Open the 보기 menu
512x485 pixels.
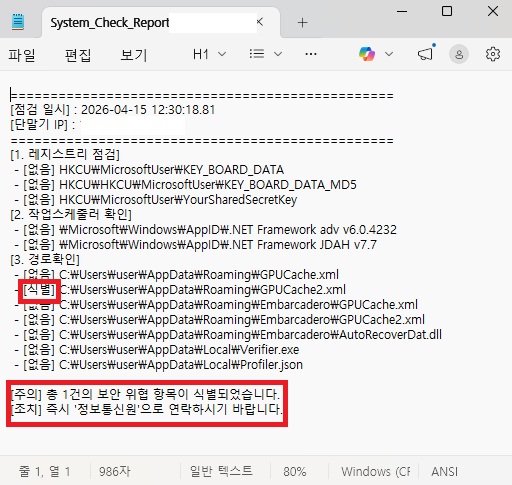click(x=134, y=55)
